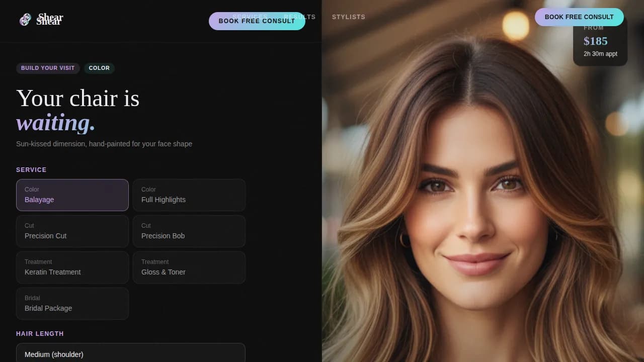Select the Bridal Package card
The image size is (644, 362).
pyautogui.click(x=72, y=304)
